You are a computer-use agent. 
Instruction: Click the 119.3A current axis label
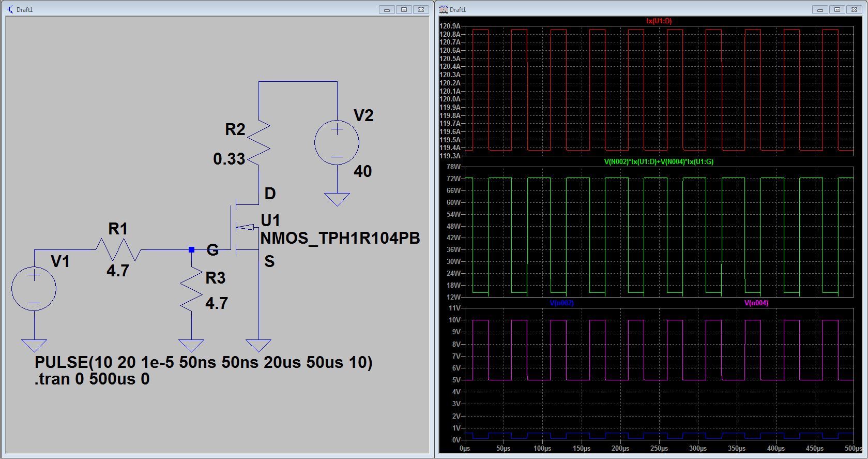450,156
